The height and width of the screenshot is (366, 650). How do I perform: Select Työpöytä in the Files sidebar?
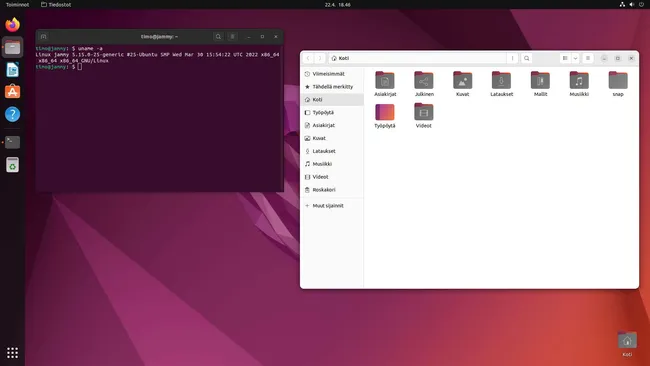point(332,112)
